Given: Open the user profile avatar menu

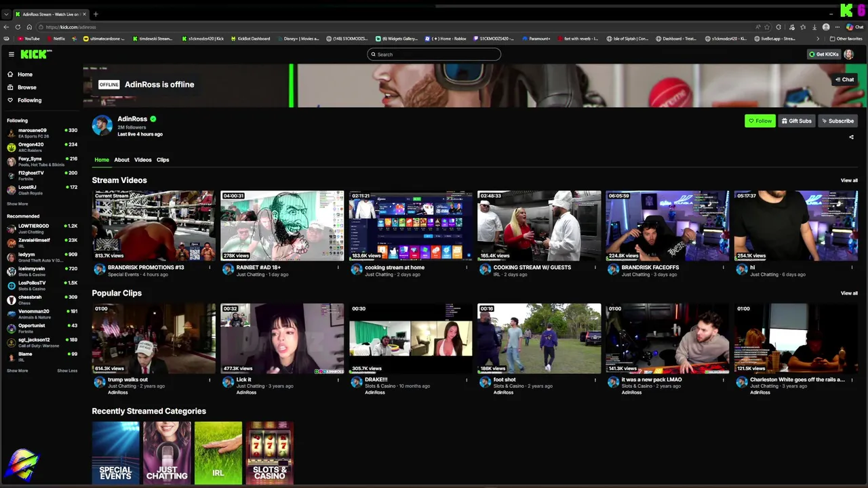Looking at the screenshot, I should point(849,54).
